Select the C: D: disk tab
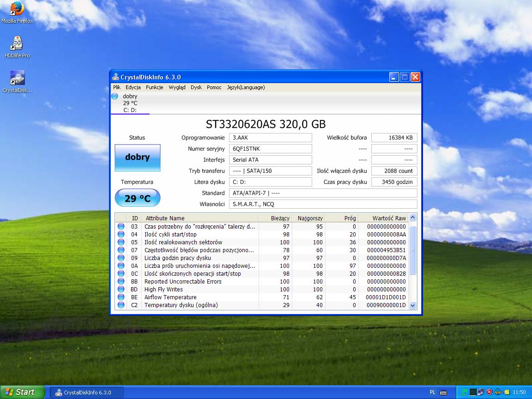Viewport: 532px width, 399px height. (130, 103)
